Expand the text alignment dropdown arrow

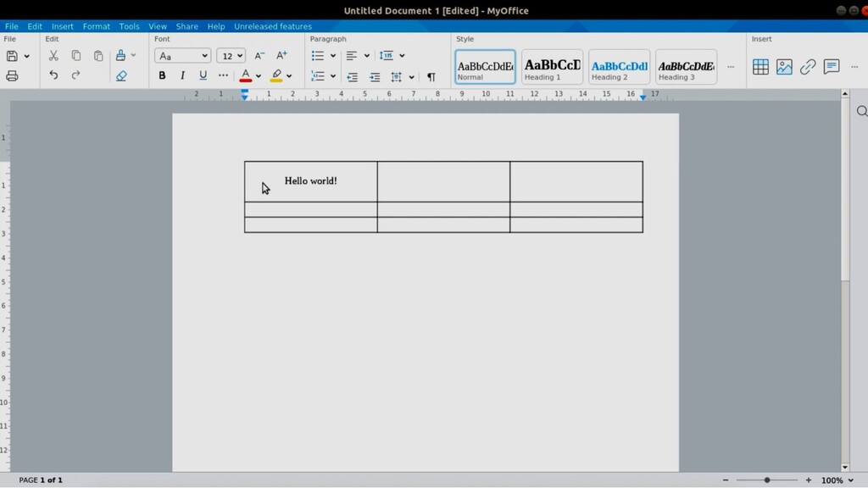tap(366, 56)
